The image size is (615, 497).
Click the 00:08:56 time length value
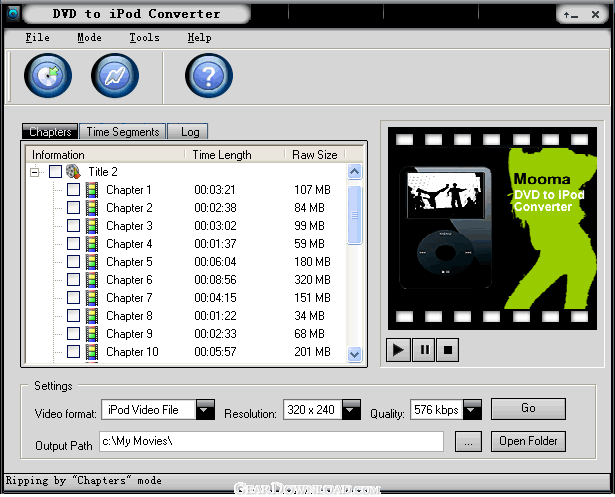tap(215, 280)
